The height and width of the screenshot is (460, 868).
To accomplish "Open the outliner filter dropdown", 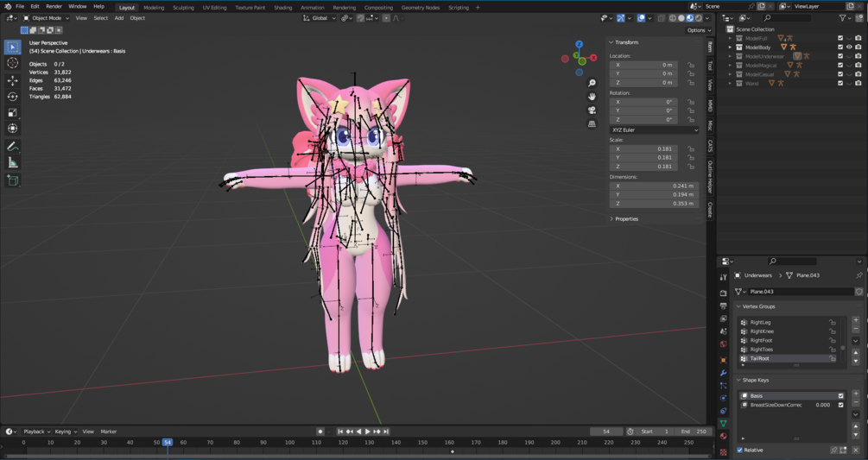I will click(845, 18).
